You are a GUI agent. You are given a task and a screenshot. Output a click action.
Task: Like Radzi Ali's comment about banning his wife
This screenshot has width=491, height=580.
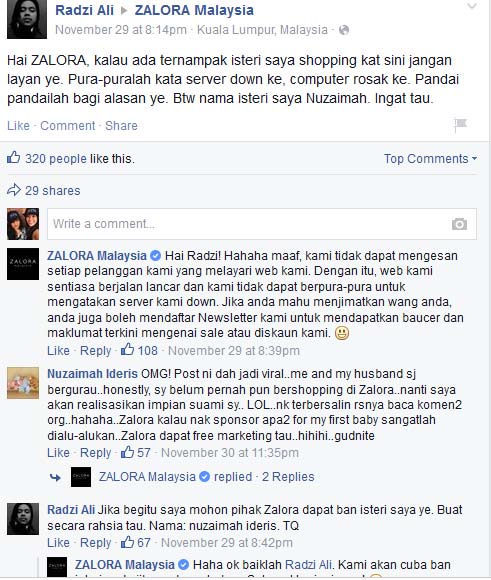tap(58, 543)
